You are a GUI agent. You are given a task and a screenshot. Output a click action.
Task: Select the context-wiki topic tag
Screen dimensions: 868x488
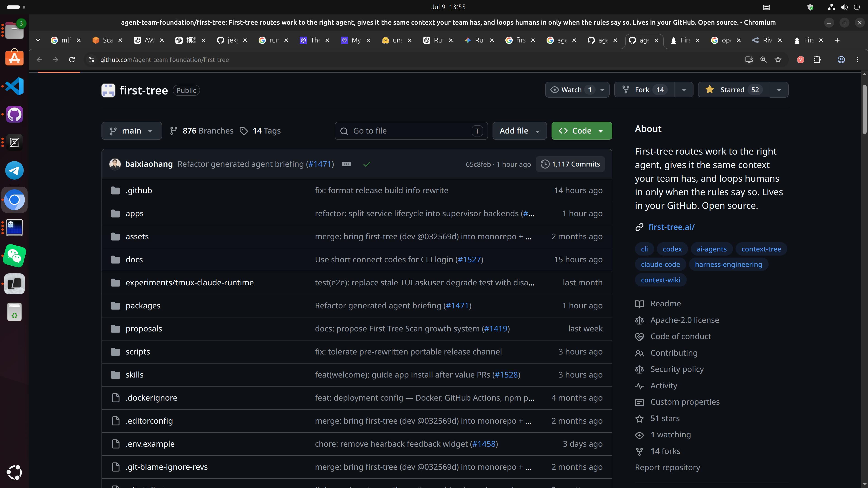(x=660, y=280)
